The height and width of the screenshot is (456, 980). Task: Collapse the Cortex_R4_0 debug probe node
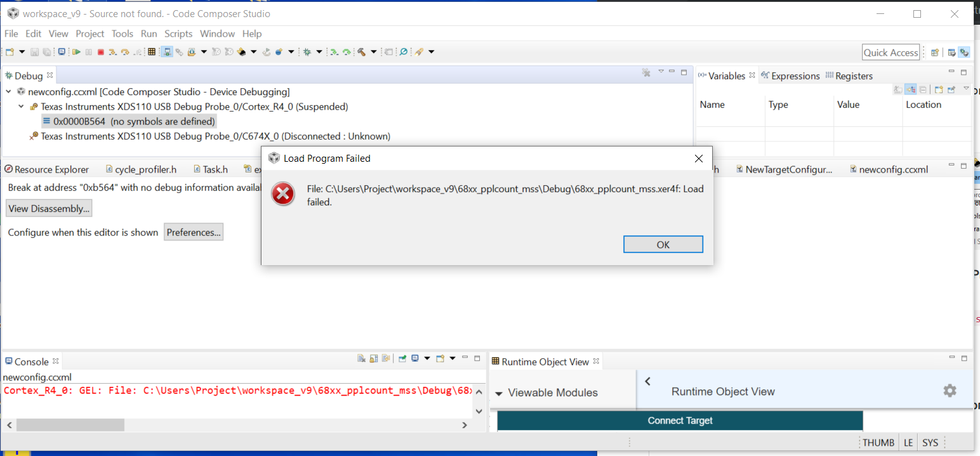coord(21,107)
